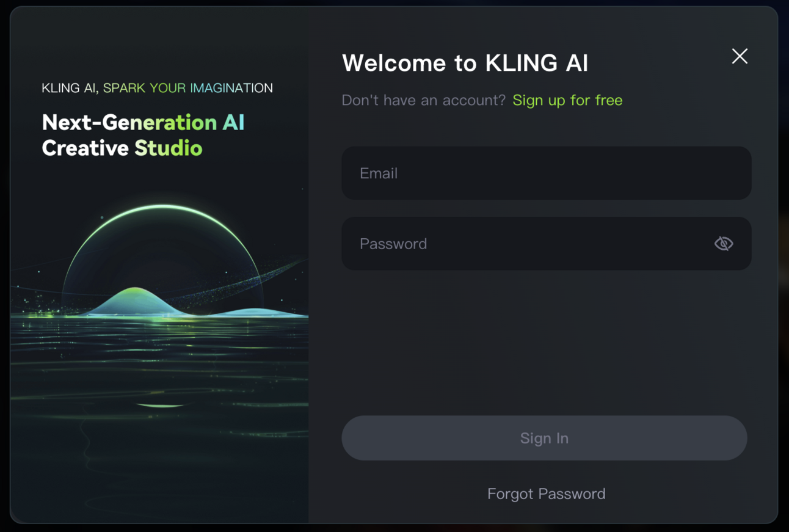
Task: Click the green Sign up for free text
Action: tap(567, 100)
